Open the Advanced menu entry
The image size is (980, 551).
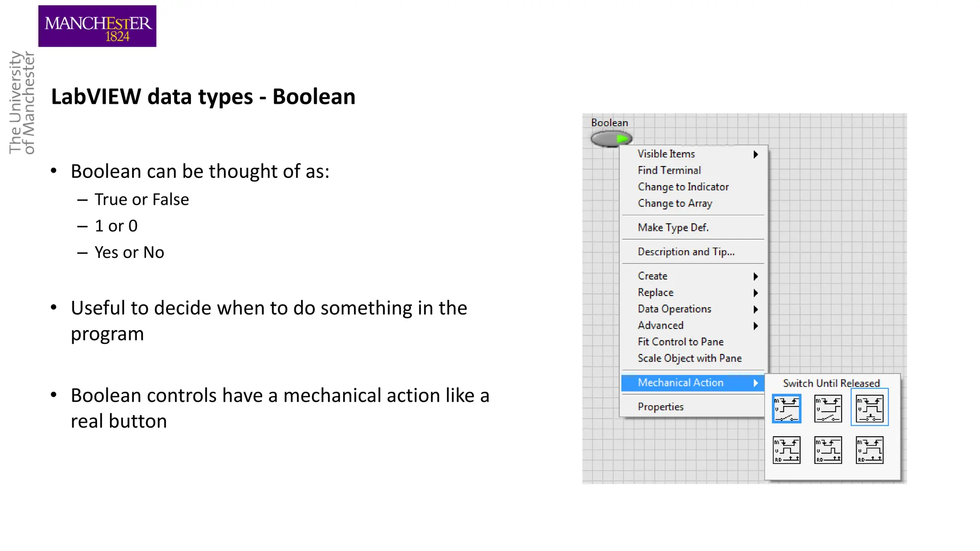(x=693, y=326)
